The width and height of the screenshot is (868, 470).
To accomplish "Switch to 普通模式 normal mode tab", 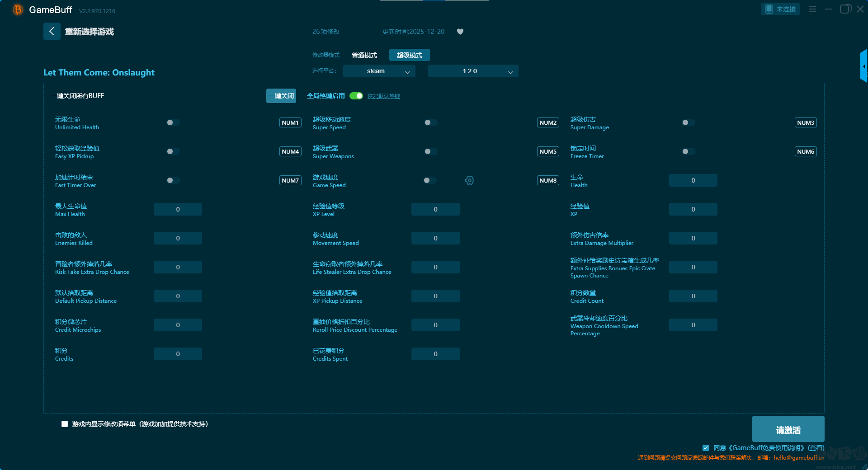I will 364,55.
